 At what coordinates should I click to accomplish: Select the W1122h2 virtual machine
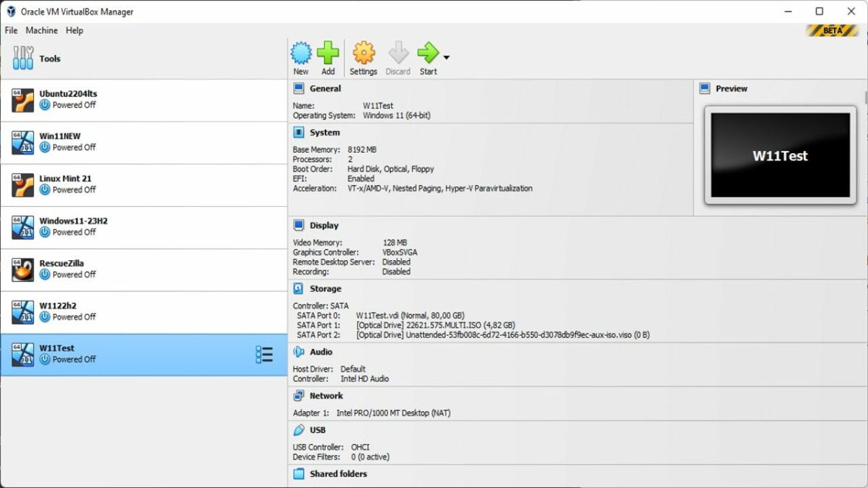144,312
